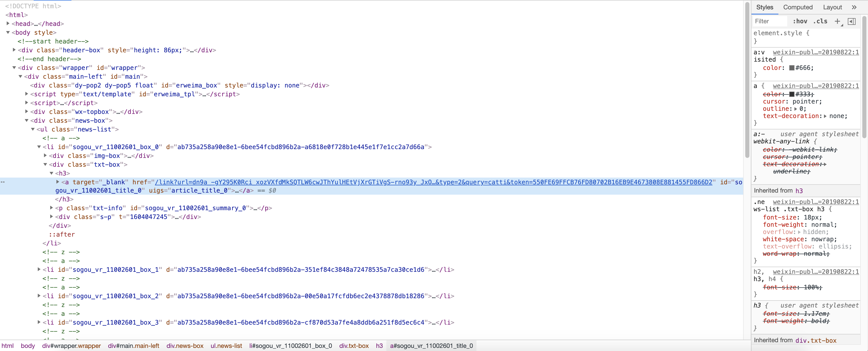Expand text-decoration property arrow in a rule
868x351 pixels.
825,116
